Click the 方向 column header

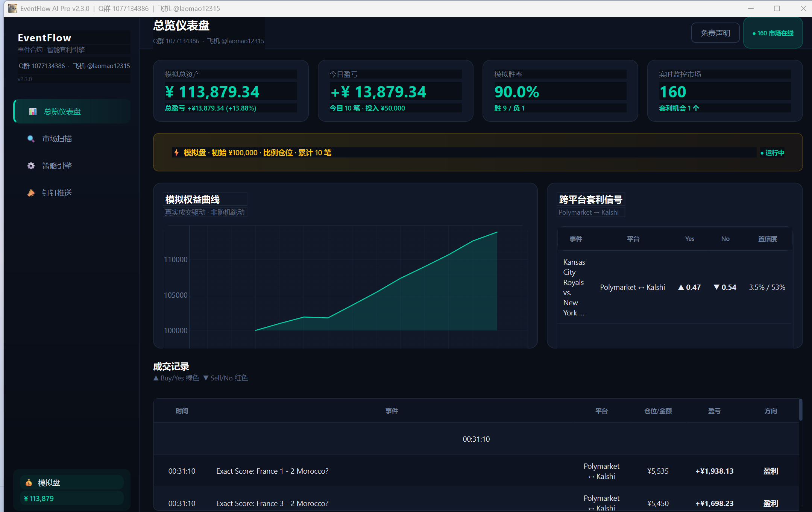tap(771, 411)
